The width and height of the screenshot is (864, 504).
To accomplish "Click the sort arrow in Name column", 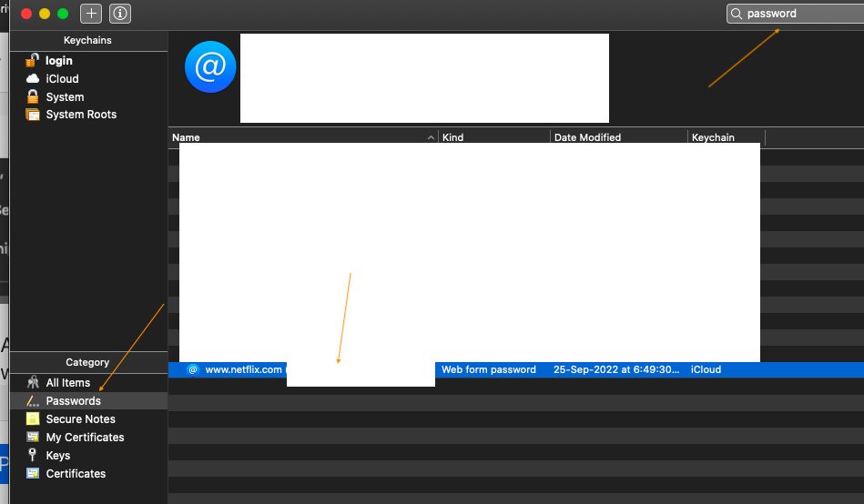I will click(431, 137).
